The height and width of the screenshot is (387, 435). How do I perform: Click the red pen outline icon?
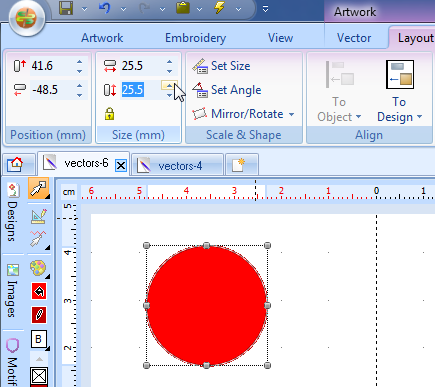pyautogui.click(x=39, y=315)
